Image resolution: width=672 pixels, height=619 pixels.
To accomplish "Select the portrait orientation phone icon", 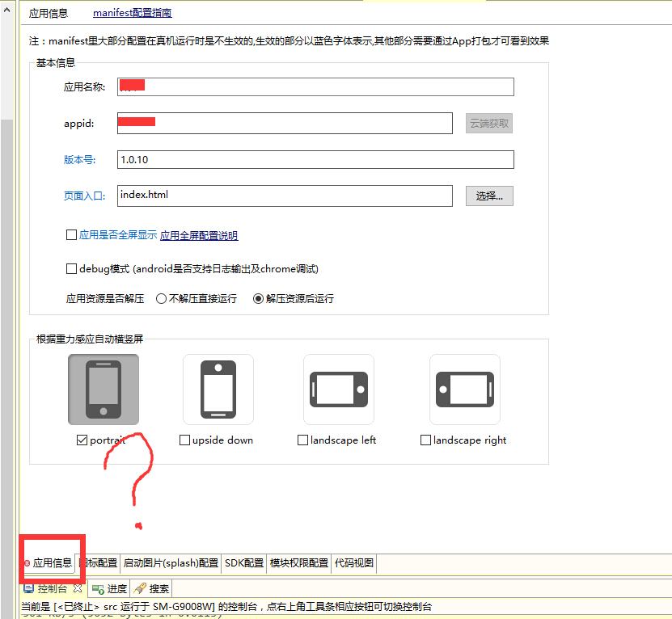I will pos(104,390).
